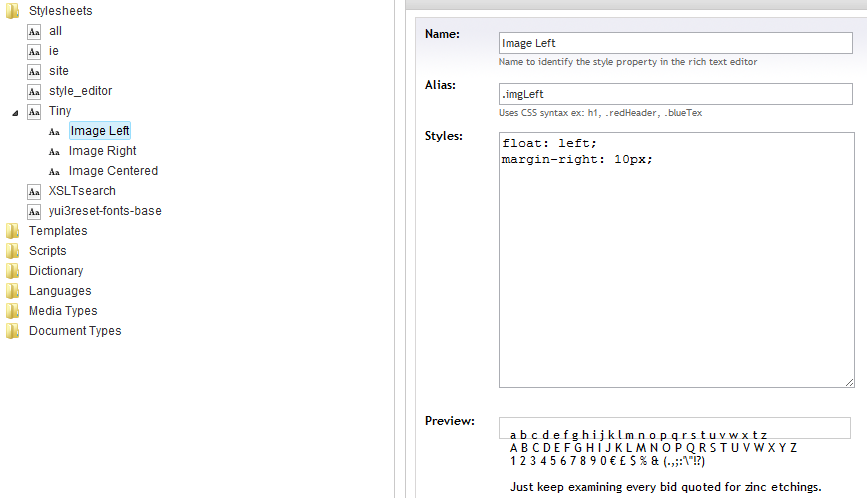Click the 'Uses CSS syntax' hint text
Viewport: 867px width, 498px height.
click(600, 113)
